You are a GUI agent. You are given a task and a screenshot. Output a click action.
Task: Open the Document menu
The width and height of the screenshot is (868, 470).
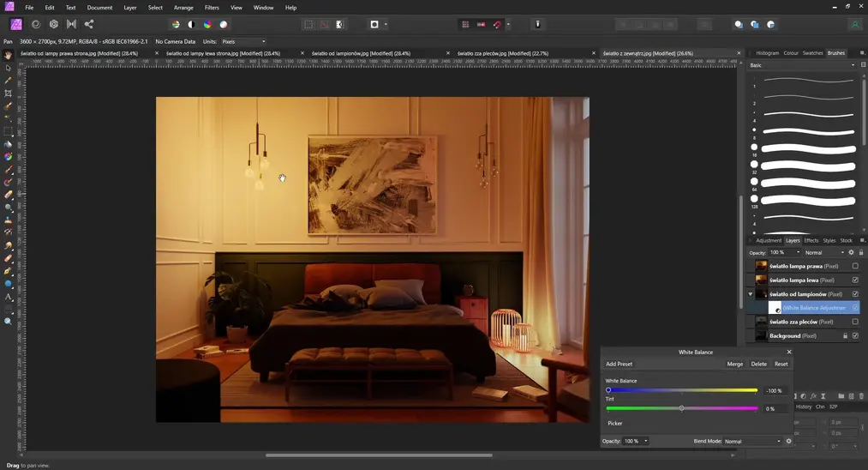pyautogui.click(x=99, y=8)
